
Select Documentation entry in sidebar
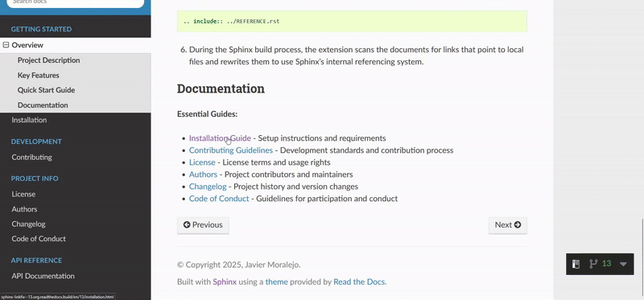[43, 105]
